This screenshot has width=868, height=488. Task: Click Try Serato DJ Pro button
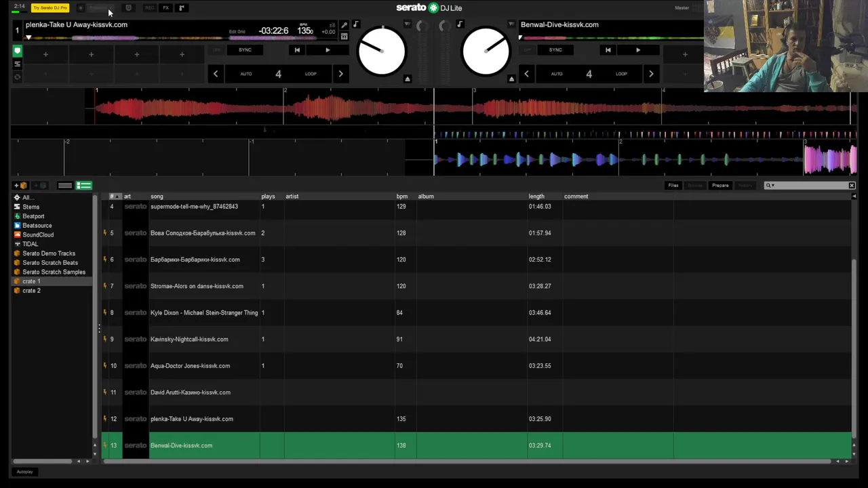(x=50, y=8)
